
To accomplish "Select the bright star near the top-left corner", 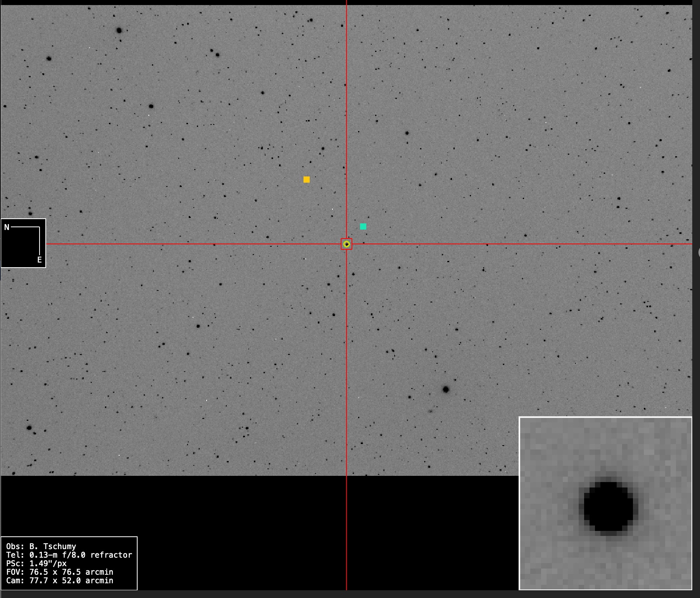I will click(x=119, y=30).
